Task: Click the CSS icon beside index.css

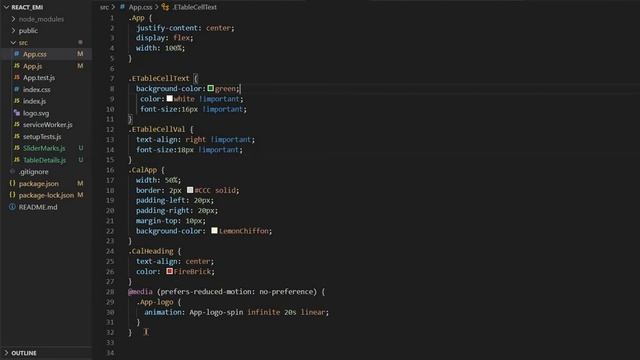Action: (17, 89)
